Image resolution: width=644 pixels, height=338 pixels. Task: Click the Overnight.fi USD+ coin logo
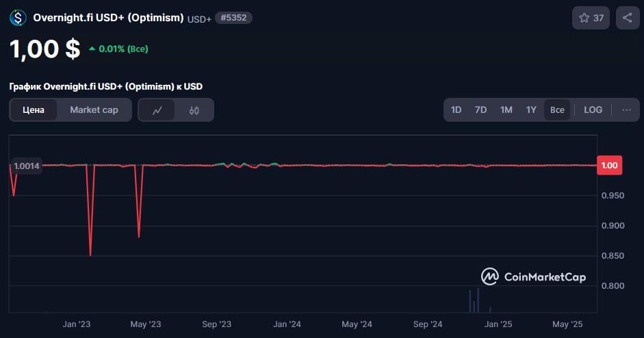coord(18,18)
